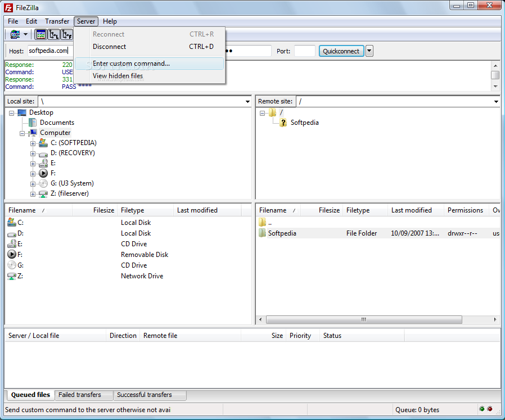
Task: Expand the C: (SOFTPEDIA) drive node
Action: [33, 143]
